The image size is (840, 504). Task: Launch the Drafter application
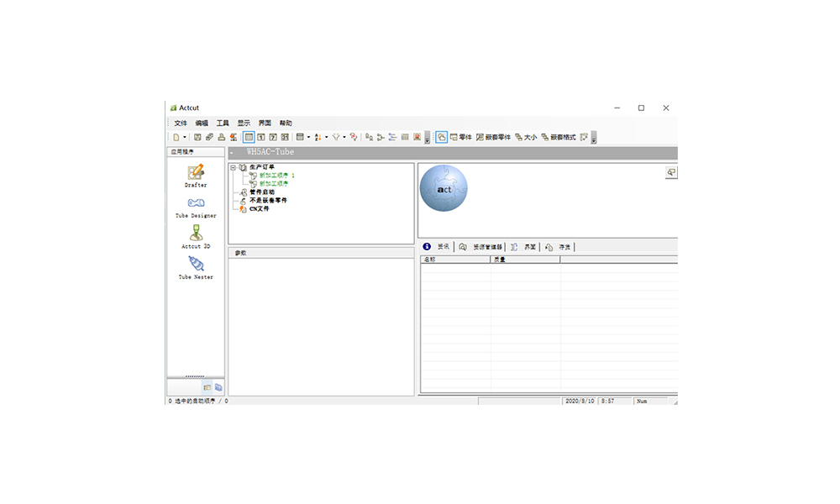point(196,176)
